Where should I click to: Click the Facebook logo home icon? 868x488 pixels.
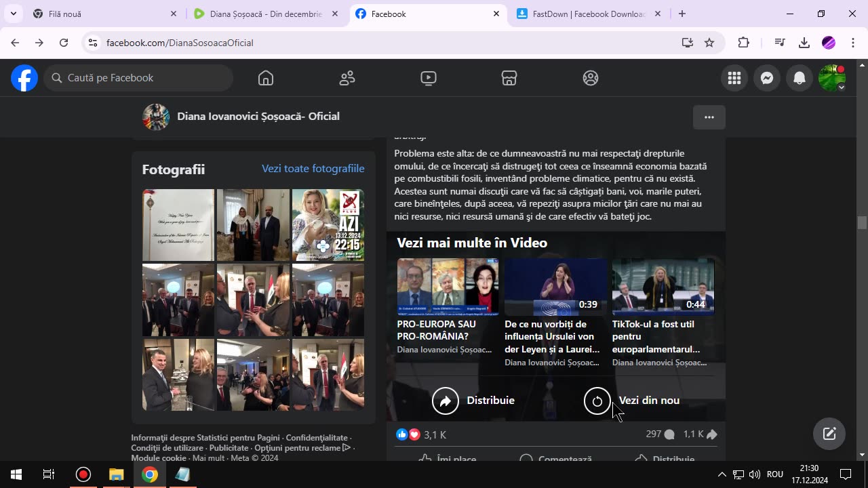tap(24, 78)
